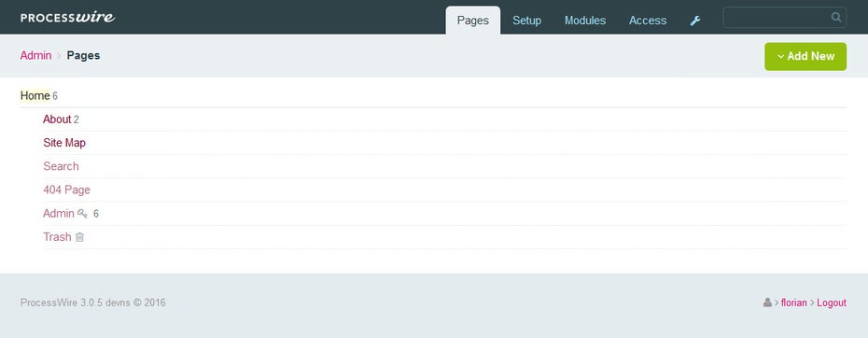Open the Modules tab
The image size is (868, 338).
point(585,21)
